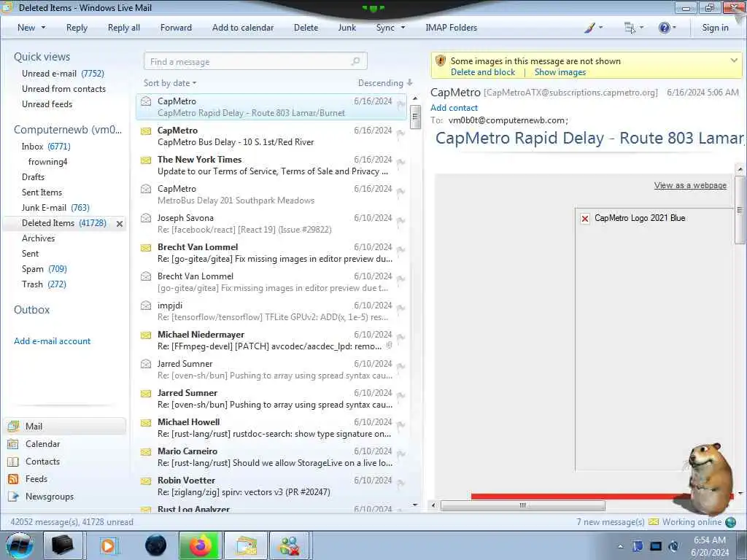Open the paintbrush colorizer icon in toolbar
Screen dimensions: 747x560
pyautogui.click(x=589, y=28)
